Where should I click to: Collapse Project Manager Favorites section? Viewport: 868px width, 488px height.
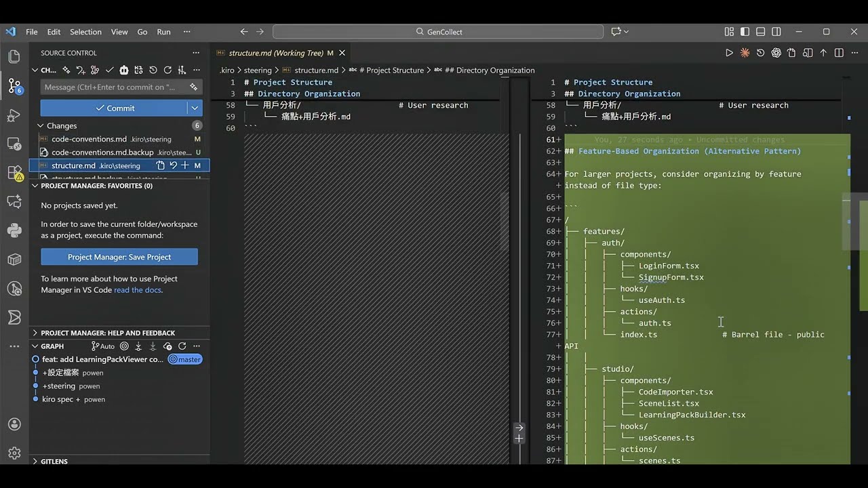(x=35, y=186)
